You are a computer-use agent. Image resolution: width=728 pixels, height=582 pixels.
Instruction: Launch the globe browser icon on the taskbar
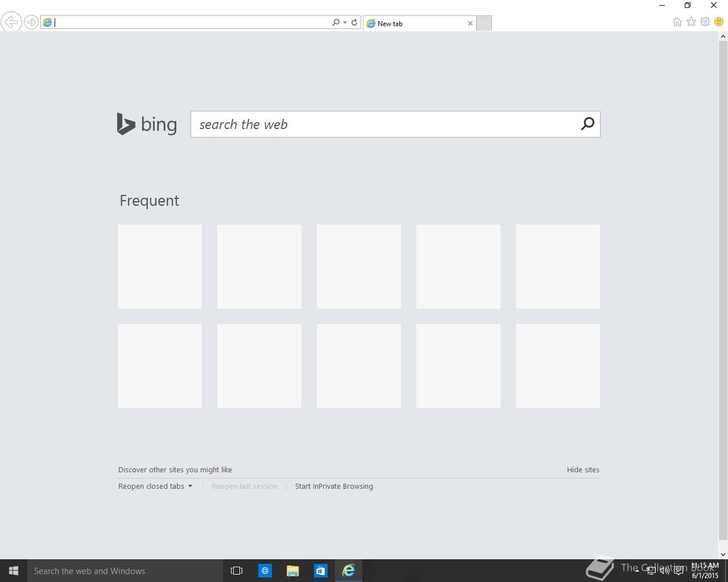(265, 571)
